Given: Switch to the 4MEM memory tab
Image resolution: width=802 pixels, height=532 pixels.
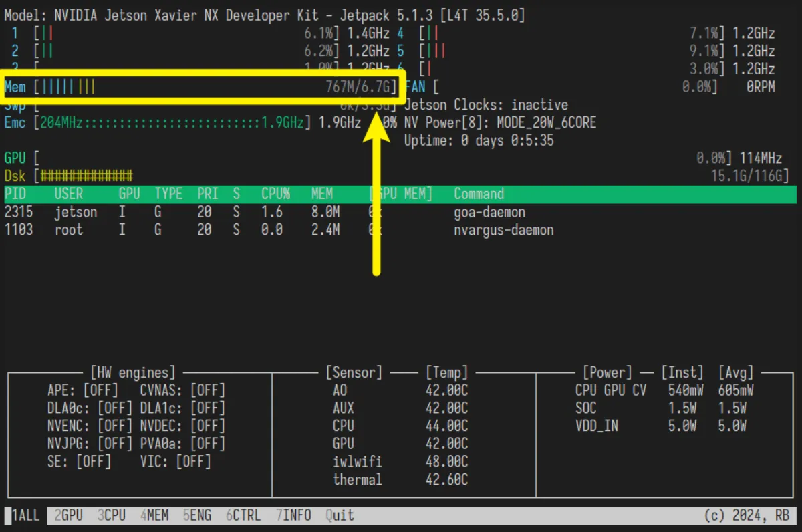Looking at the screenshot, I should 155,515.
